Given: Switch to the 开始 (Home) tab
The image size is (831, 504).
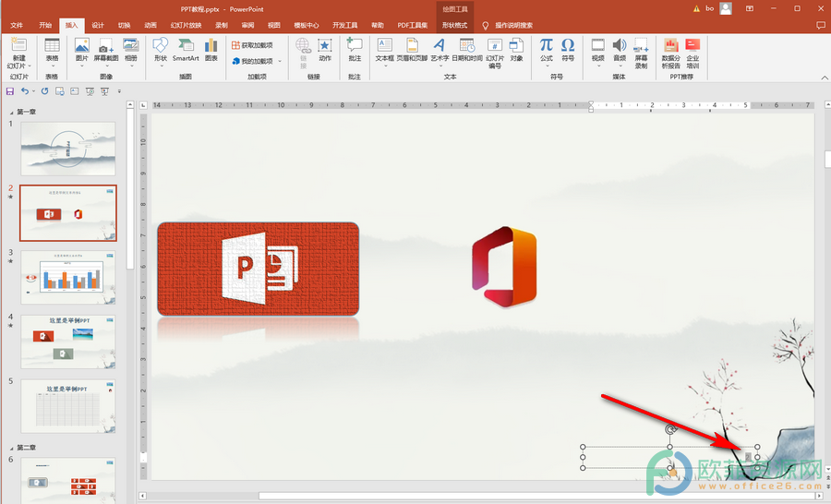Looking at the screenshot, I should click(45, 25).
